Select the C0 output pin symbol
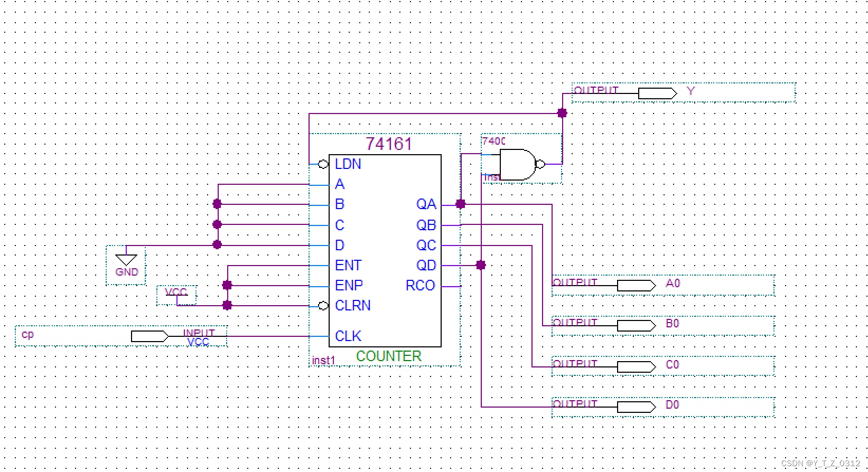 click(636, 366)
